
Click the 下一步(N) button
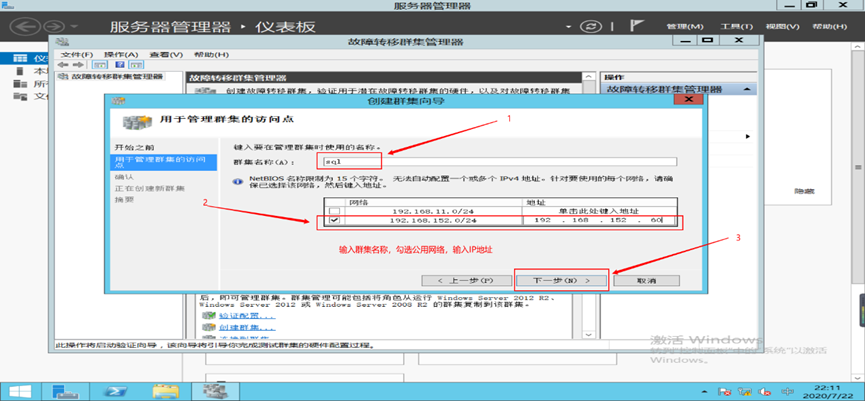point(561,280)
